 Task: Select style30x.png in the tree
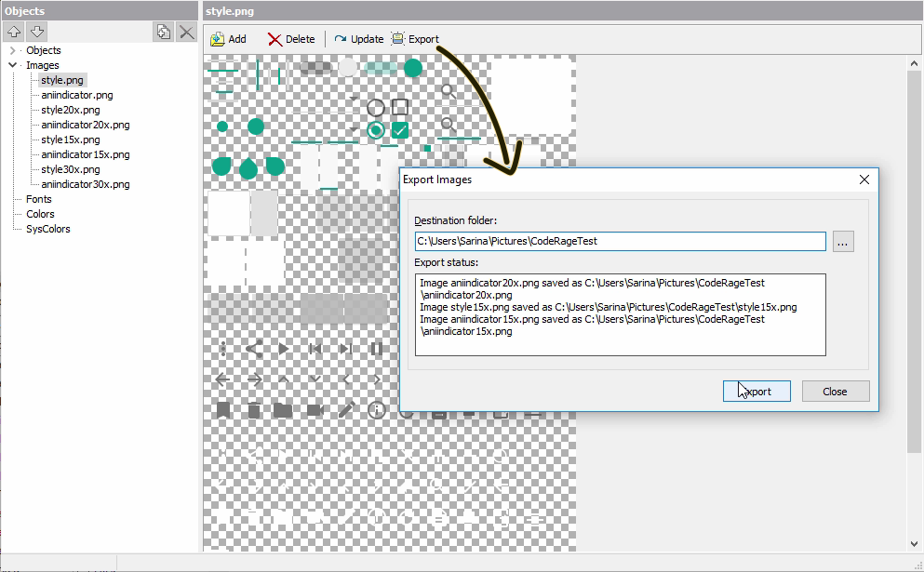point(70,169)
